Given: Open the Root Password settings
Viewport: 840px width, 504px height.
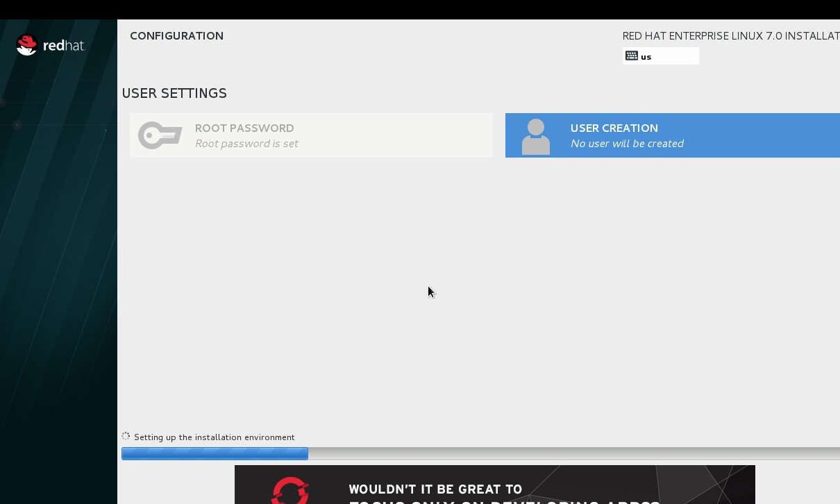Looking at the screenshot, I should coord(311,135).
